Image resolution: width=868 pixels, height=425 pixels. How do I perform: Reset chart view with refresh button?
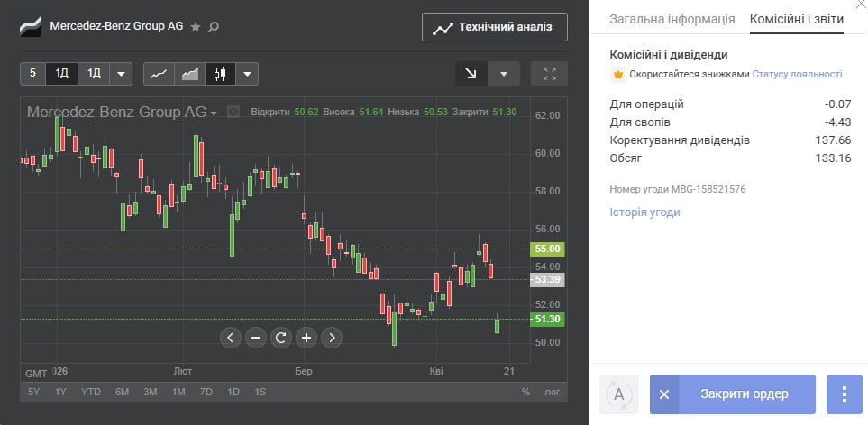pyautogui.click(x=280, y=338)
